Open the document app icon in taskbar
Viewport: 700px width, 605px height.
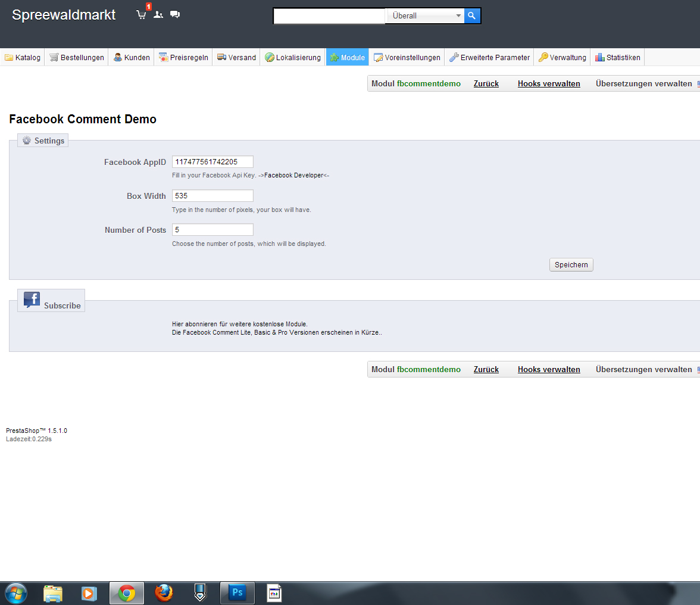click(x=274, y=594)
